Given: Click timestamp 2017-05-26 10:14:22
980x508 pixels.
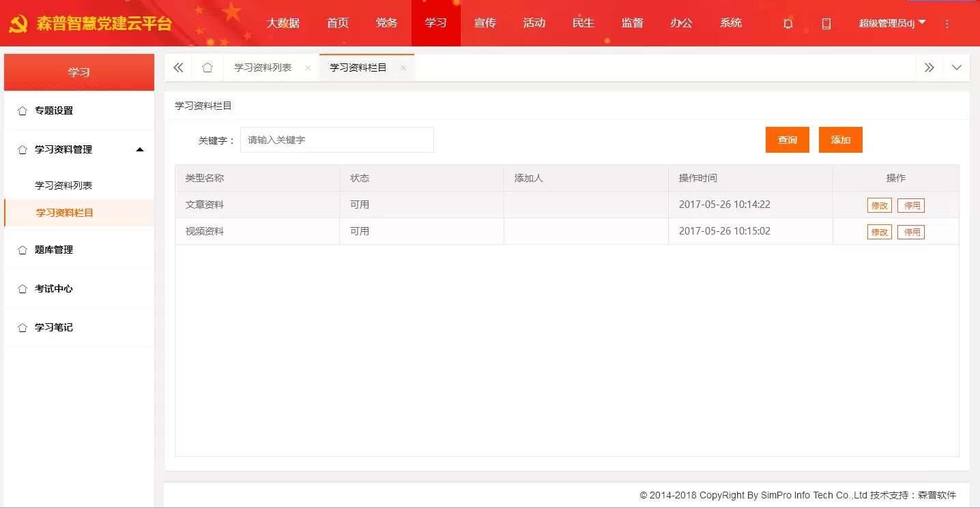Looking at the screenshot, I should tap(725, 205).
